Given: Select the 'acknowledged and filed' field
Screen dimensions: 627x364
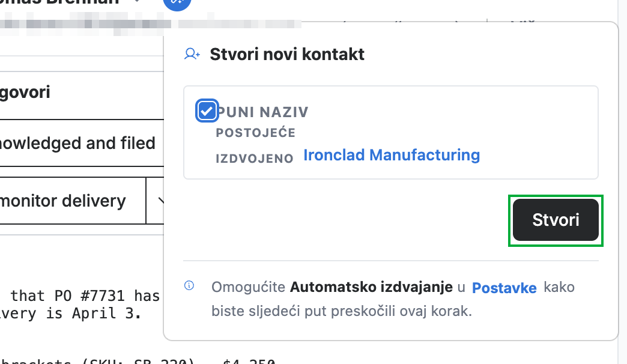Looking at the screenshot, I should point(82,143).
